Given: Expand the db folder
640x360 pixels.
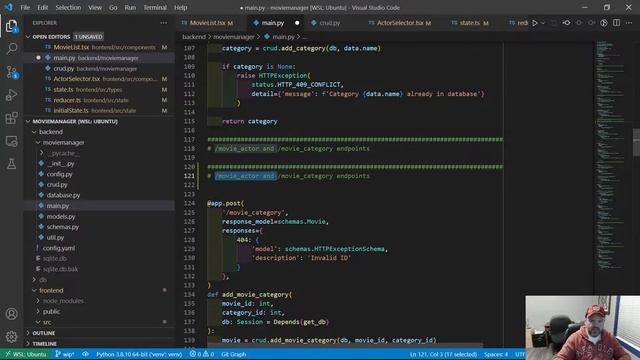Looking at the screenshot, I should (x=34, y=280).
